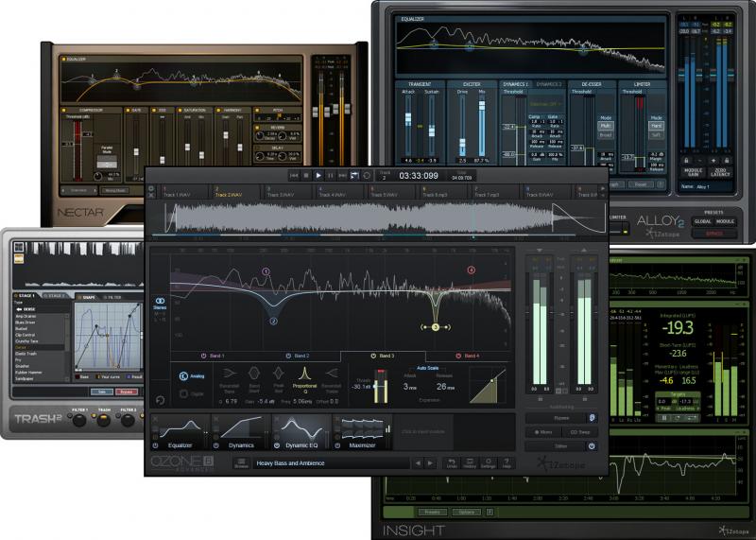Select EQ node 2 on the spectrum

(x=273, y=321)
